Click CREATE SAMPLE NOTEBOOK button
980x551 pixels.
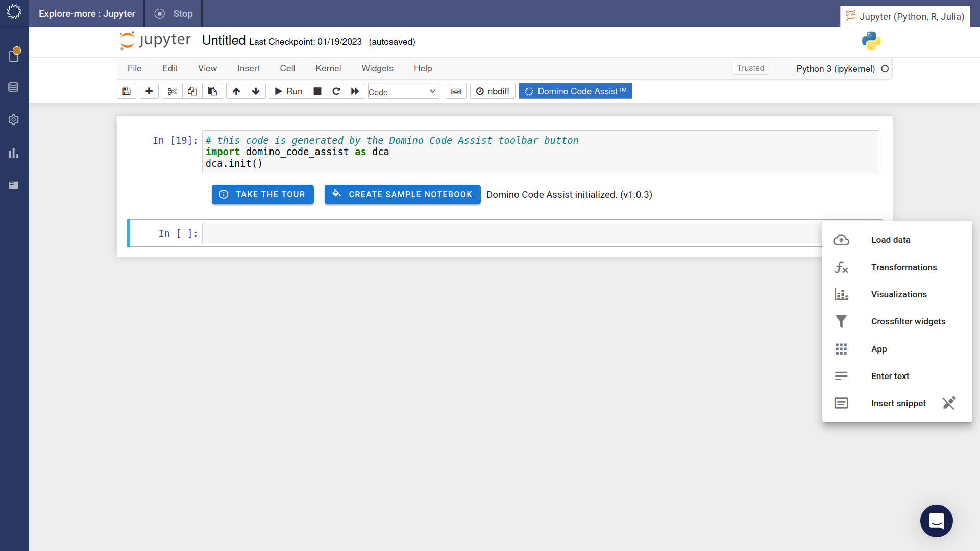402,194
